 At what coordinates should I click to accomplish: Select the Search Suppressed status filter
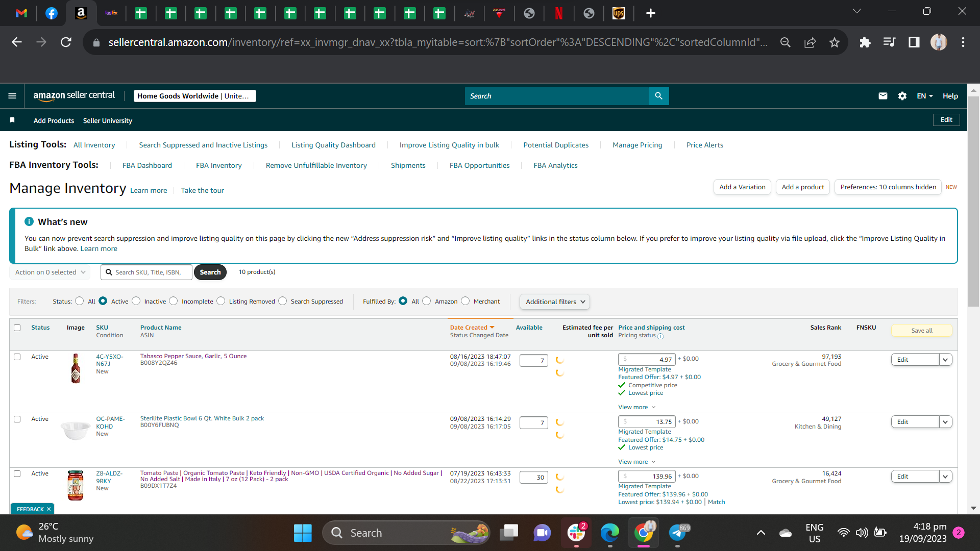click(283, 301)
